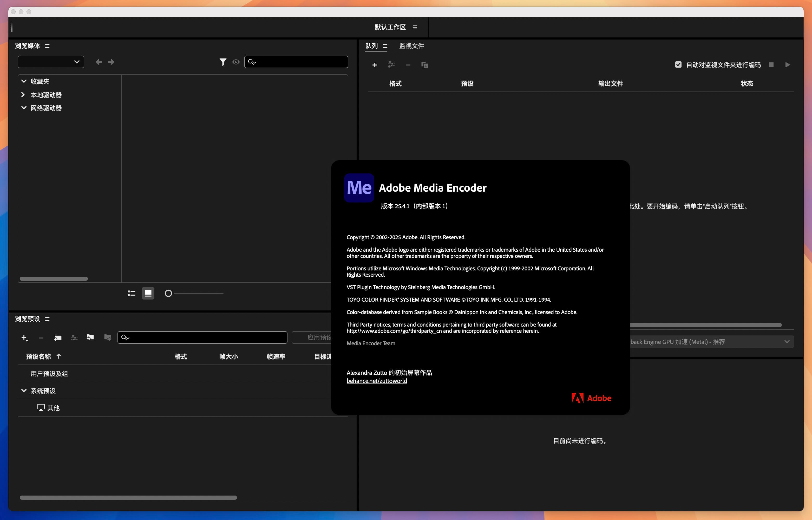Image resolution: width=812 pixels, height=520 pixels.
Task: Create a new preset group folder
Action: (57, 338)
